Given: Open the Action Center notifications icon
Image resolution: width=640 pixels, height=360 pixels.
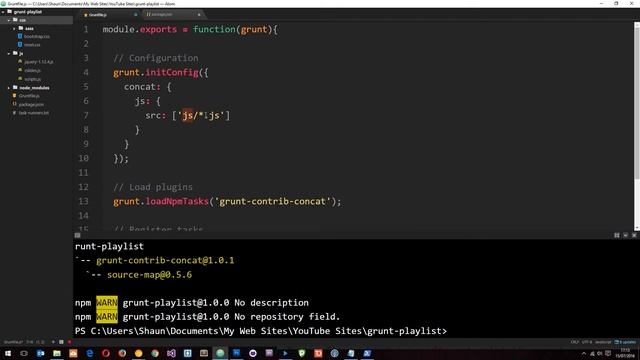Looking at the screenshot, I should click(608, 353).
